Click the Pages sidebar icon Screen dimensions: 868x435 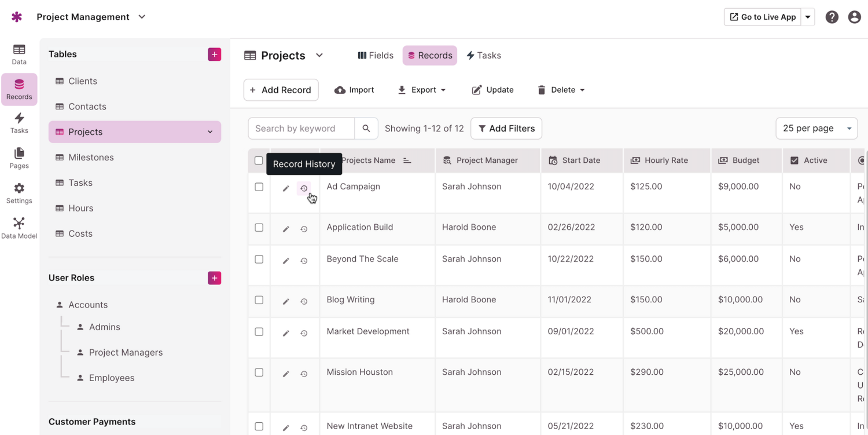[19, 158]
